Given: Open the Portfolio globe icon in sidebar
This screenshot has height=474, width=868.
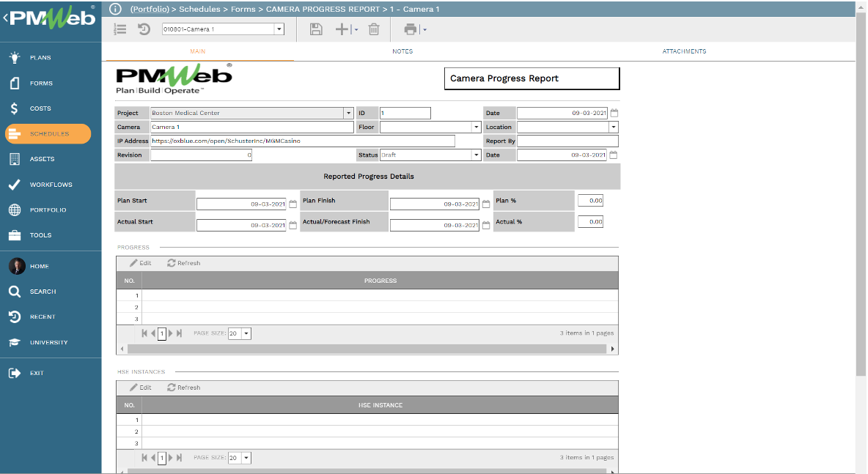Looking at the screenshot, I should click(x=15, y=210).
